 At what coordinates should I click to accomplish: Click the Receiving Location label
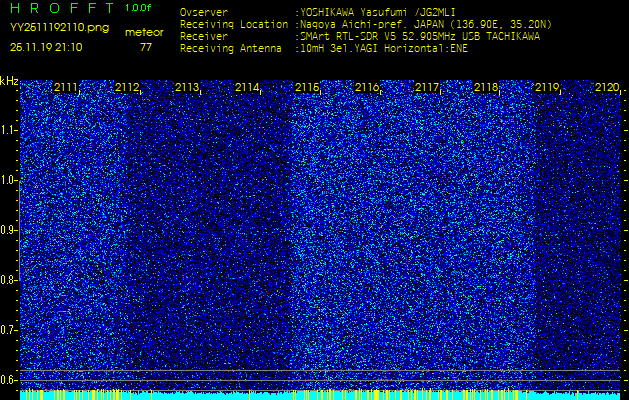coord(234,24)
